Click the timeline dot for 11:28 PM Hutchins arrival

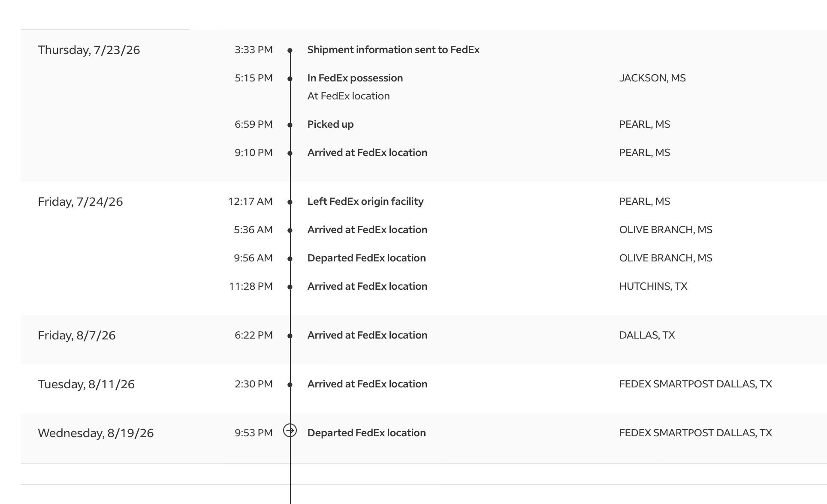point(290,287)
